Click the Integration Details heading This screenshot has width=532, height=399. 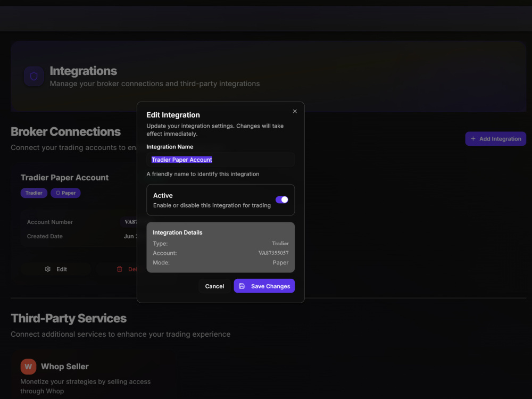coord(178,233)
